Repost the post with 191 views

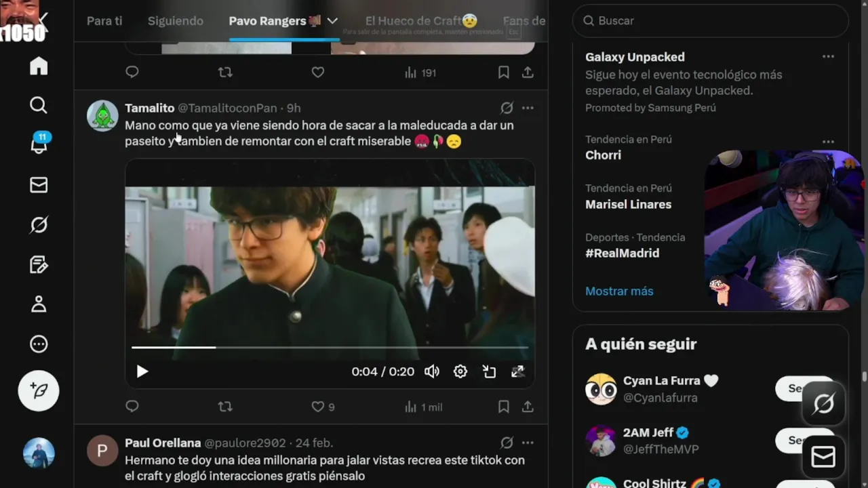pyautogui.click(x=225, y=72)
